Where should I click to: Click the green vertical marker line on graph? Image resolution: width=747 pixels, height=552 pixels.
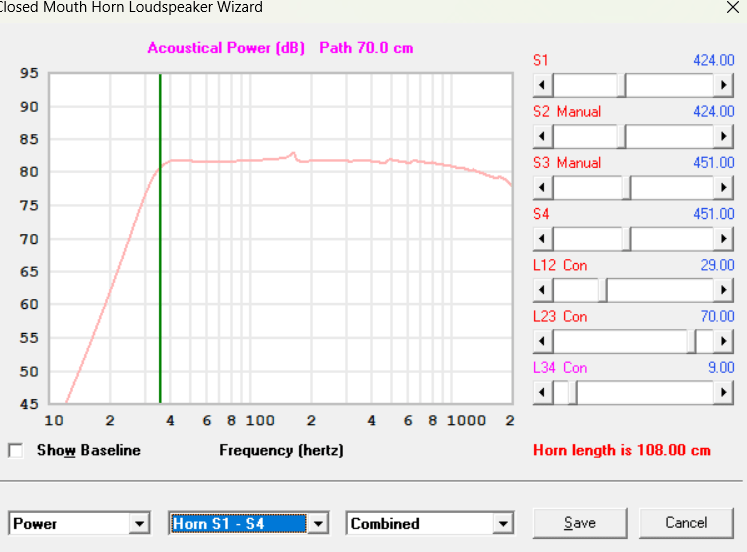pyautogui.click(x=160, y=238)
